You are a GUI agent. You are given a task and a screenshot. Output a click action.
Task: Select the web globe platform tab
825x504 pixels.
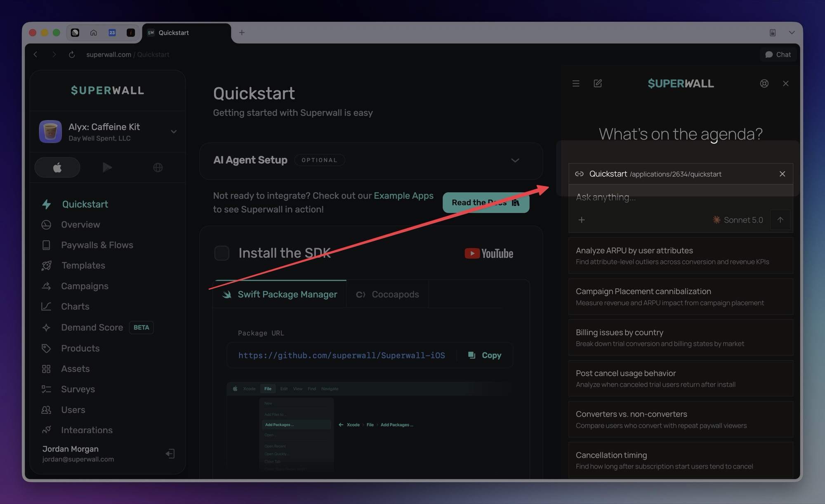pyautogui.click(x=158, y=167)
